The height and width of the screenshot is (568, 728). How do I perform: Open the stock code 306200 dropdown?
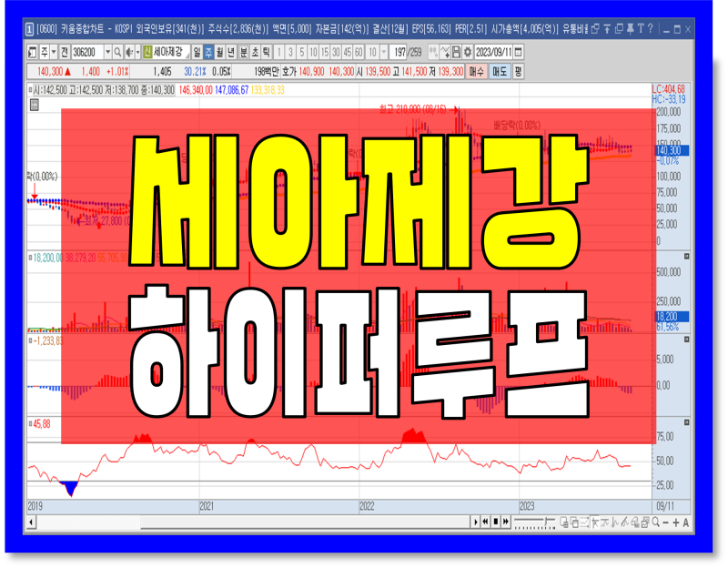(107, 52)
